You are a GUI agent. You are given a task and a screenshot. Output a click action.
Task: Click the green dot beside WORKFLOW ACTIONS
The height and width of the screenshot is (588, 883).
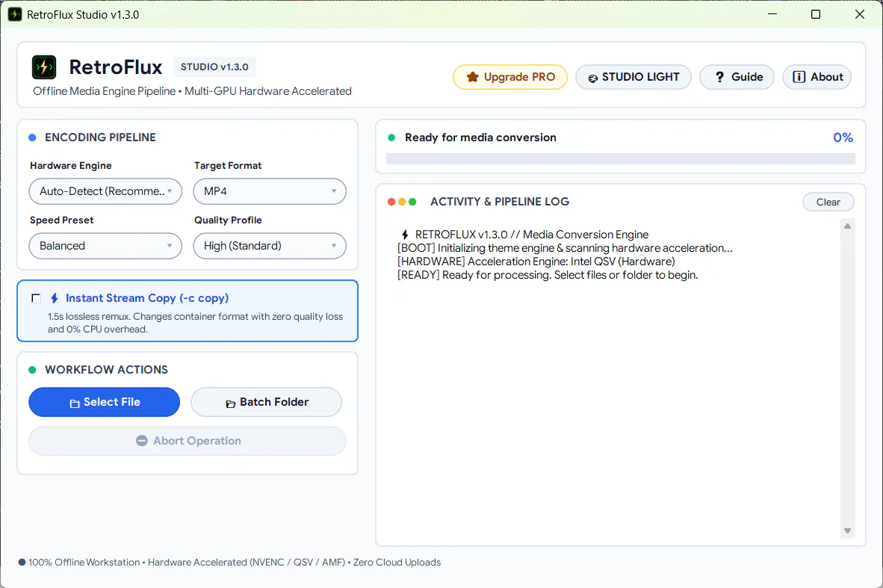(32, 370)
